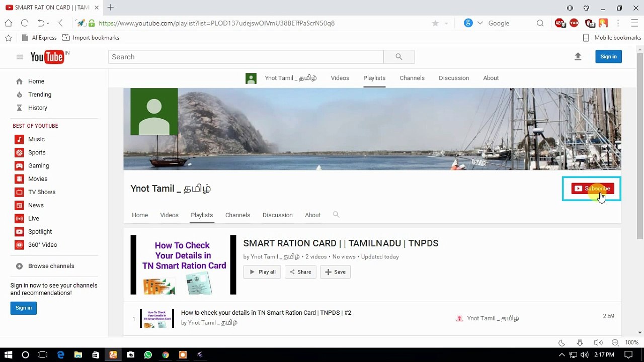Expand the dropdown beside the bookmark star
Viewport: 644px width, 362px height.
click(446, 23)
